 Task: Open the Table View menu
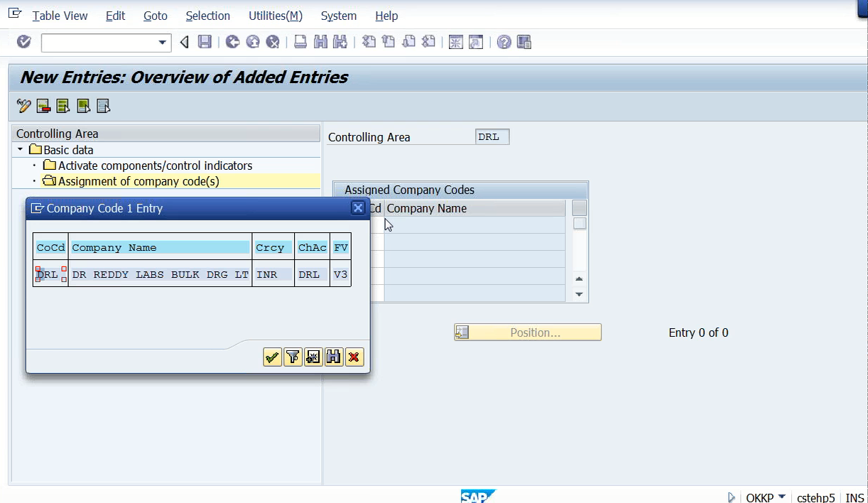pyautogui.click(x=60, y=16)
